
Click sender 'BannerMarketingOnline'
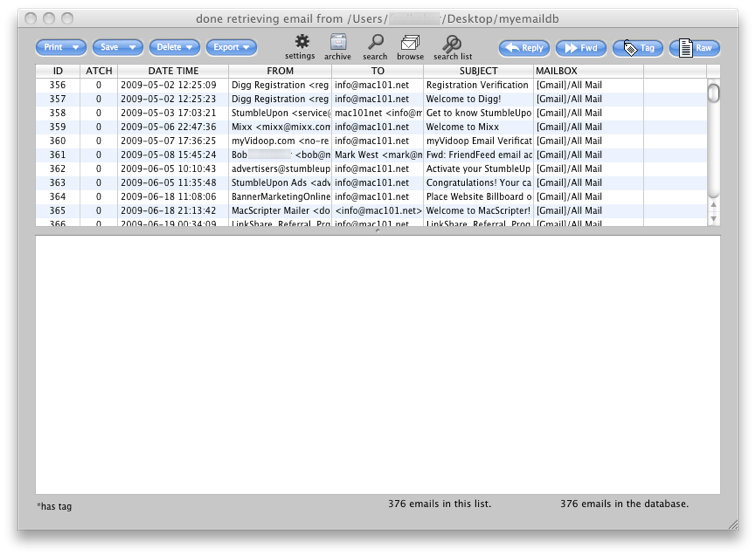coord(281,197)
